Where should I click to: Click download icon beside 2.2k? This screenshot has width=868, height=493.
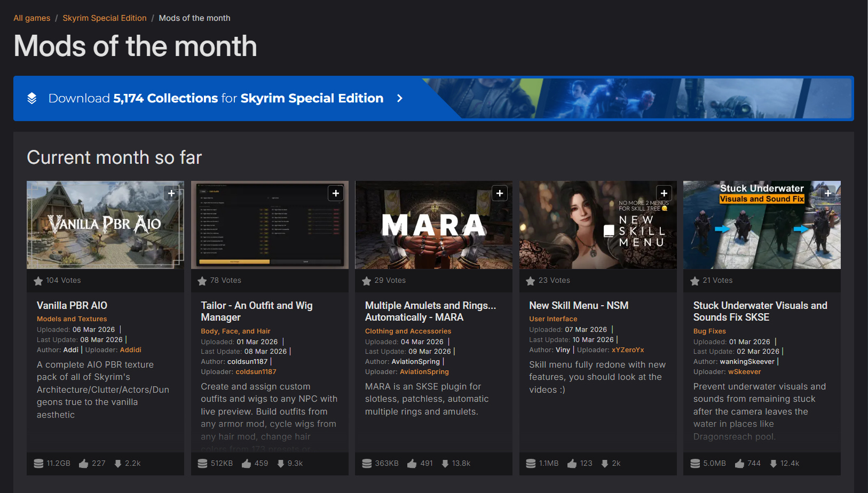pos(118,464)
